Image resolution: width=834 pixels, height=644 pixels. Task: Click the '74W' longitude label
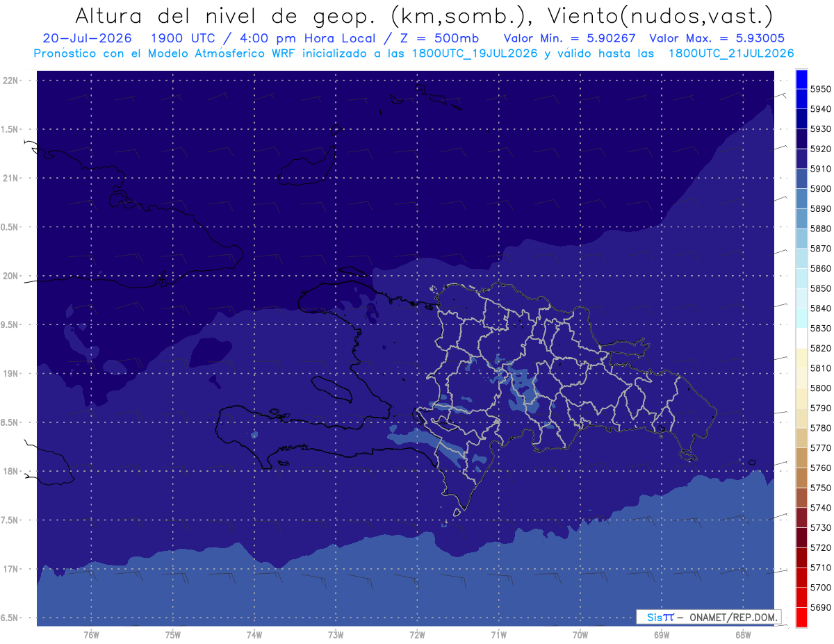(254, 635)
